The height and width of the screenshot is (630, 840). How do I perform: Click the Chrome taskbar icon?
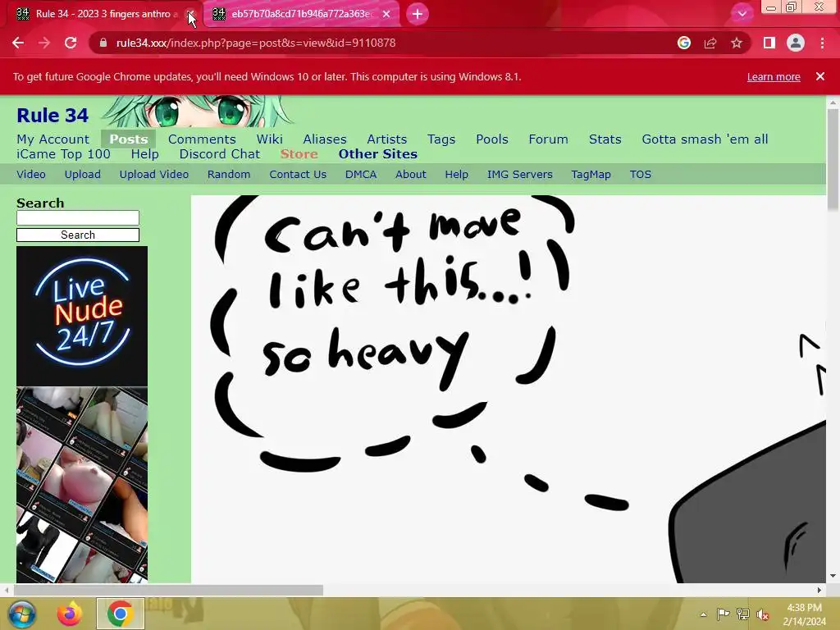pyautogui.click(x=121, y=614)
